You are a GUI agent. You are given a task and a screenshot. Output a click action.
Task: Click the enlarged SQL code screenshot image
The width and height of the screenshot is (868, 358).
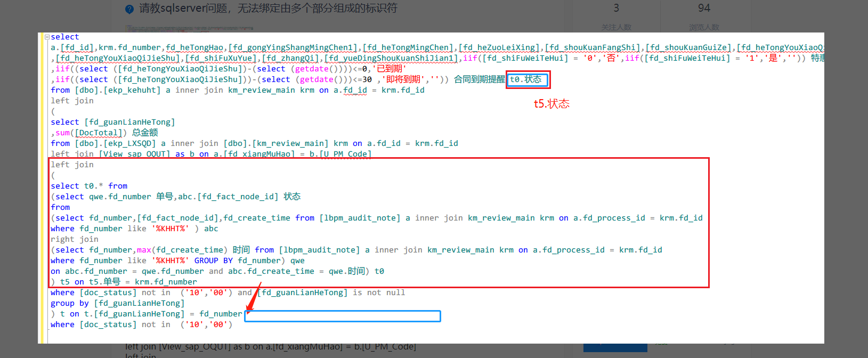tap(431, 188)
